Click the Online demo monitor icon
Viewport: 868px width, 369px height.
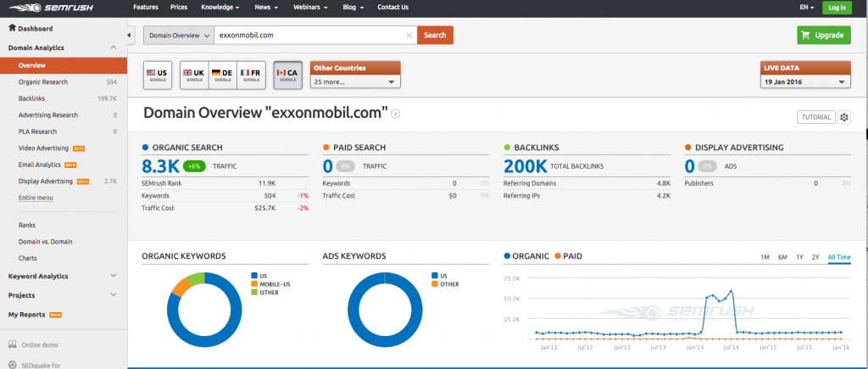(12, 344)
